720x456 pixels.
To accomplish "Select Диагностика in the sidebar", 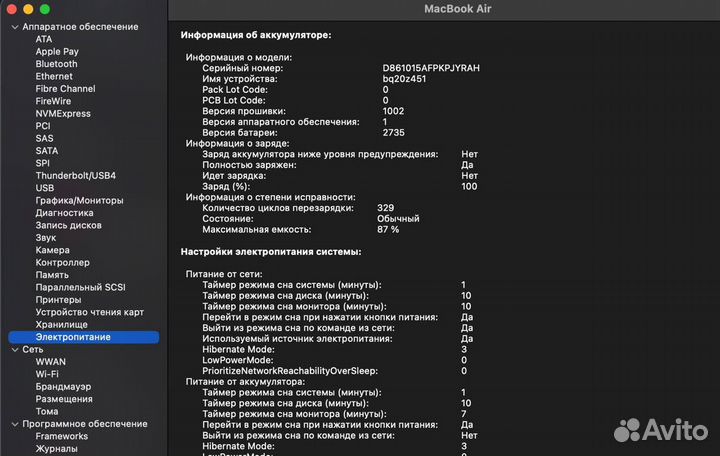I will click(64, 213).
